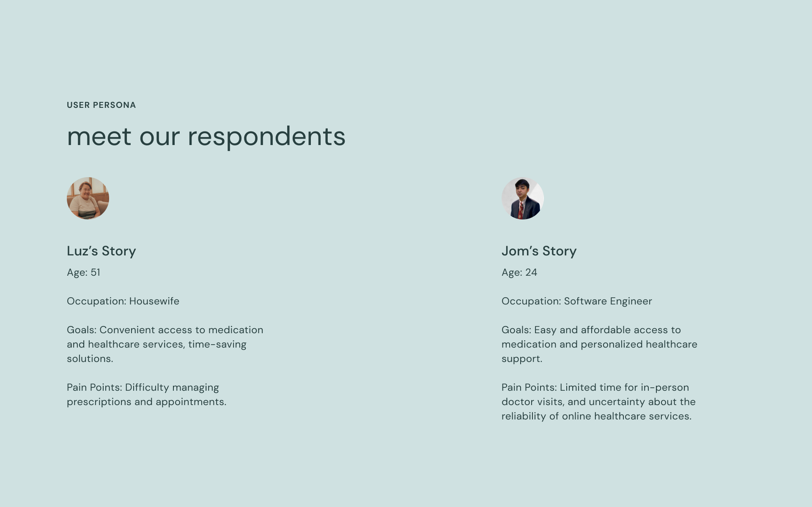
Task: Click Luz's circular profile photo
Action: (88, 198)
